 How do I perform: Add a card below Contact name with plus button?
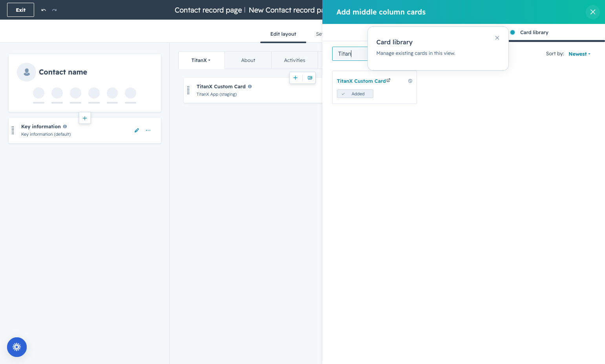point(85,118)
